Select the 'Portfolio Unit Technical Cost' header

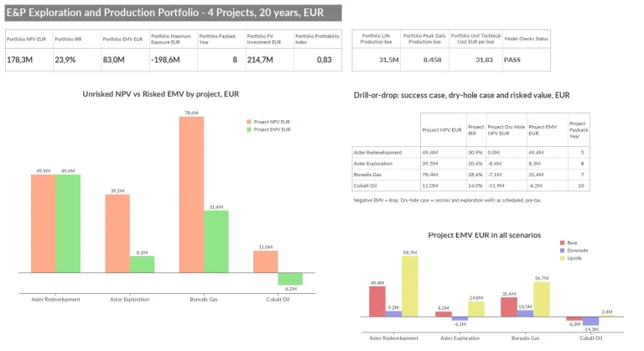click(x=475, y=39)
